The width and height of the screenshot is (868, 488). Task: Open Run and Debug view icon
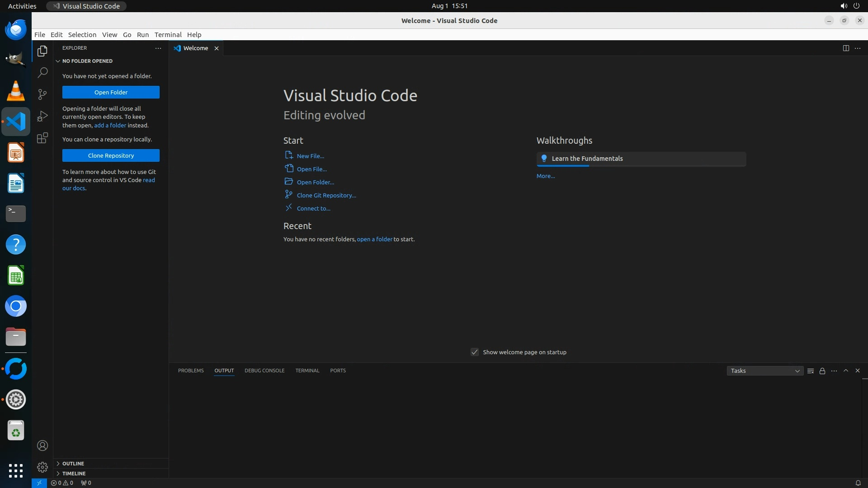pyautogui.click(x=42, y=116)
